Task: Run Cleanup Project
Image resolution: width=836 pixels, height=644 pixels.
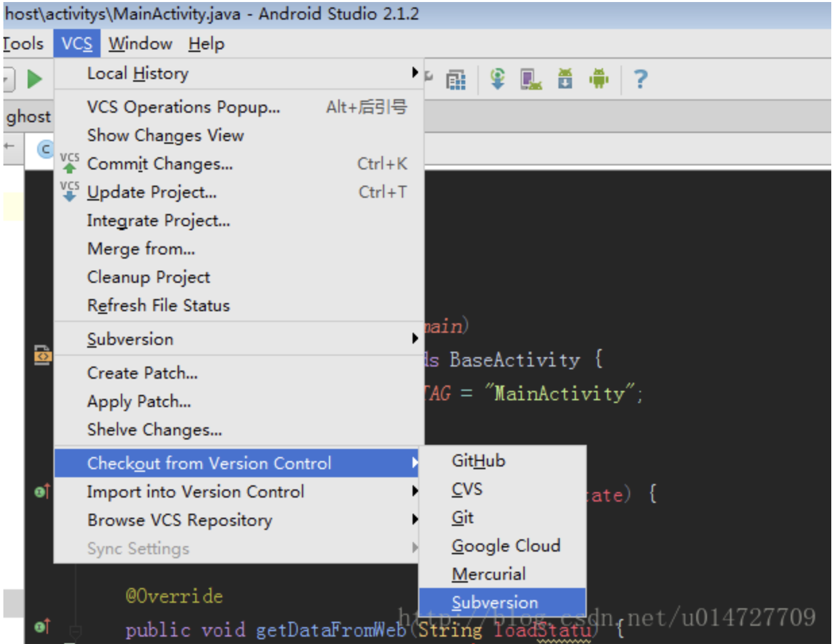Action: coord(239,277)
